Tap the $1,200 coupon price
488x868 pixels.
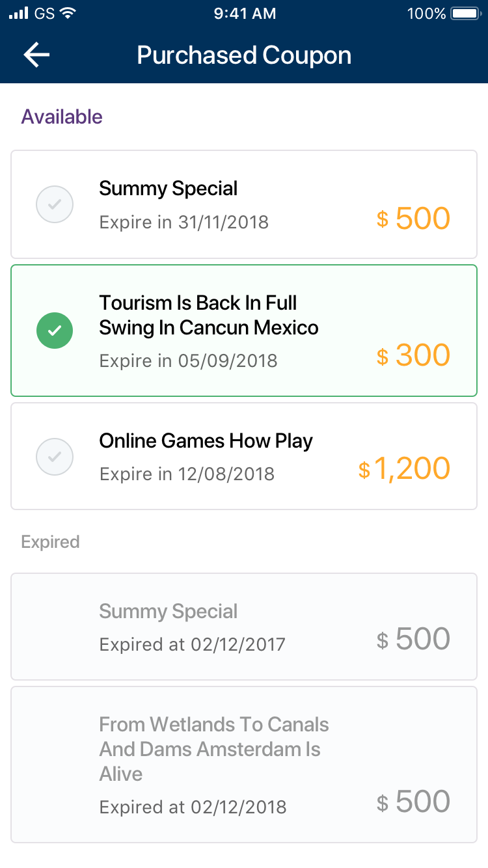click(x=404, y=468)
